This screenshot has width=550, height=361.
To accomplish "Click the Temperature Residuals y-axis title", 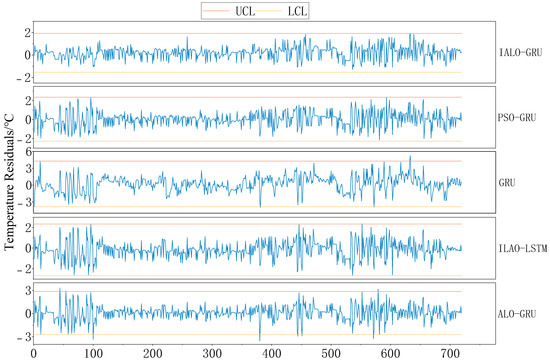I will (x=9, y=182).
